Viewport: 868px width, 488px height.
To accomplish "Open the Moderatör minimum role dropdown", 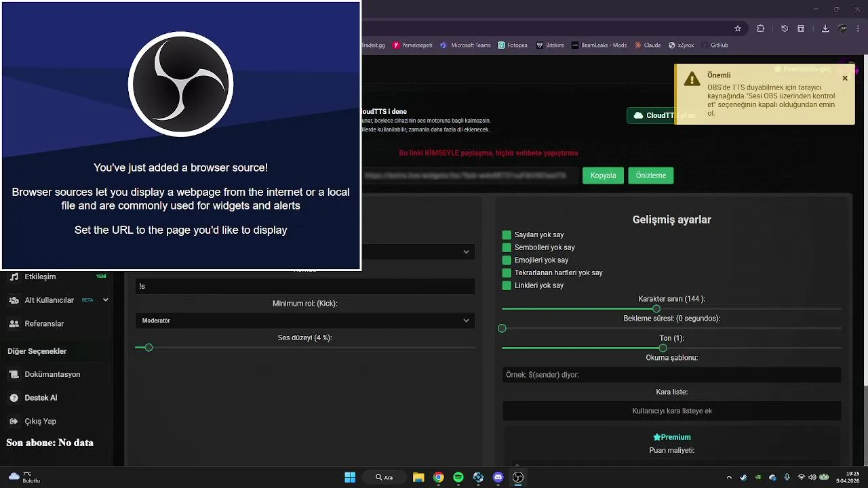I will (304, 321).
